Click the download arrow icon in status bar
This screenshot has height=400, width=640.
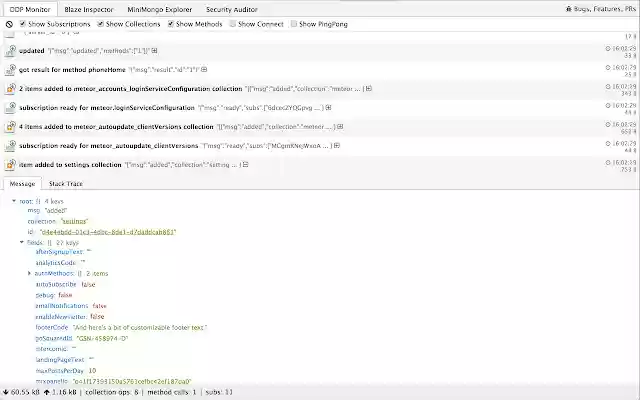[x=6, y=392]
